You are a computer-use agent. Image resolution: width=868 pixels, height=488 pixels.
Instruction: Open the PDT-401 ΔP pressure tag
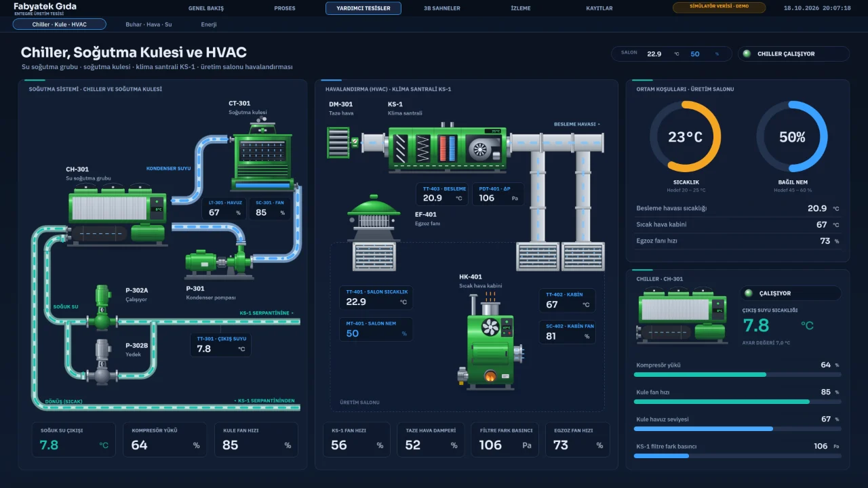click(498, 195)
